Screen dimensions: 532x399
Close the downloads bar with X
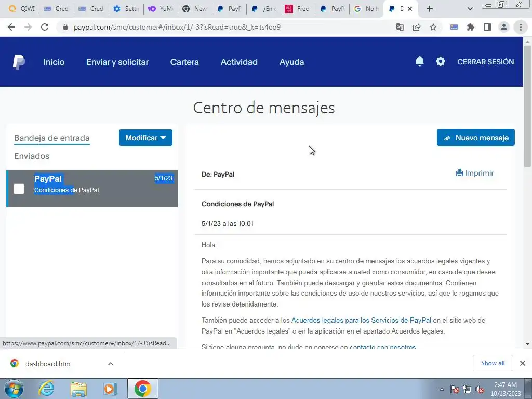point(523,363)
